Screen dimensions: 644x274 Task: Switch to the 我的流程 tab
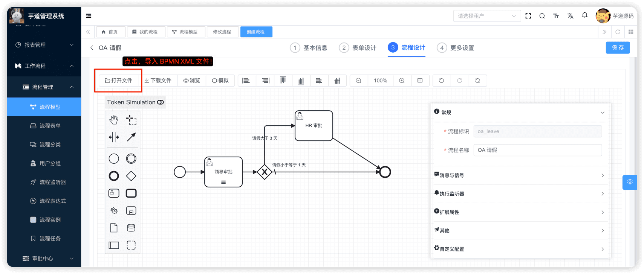[145, 32]
